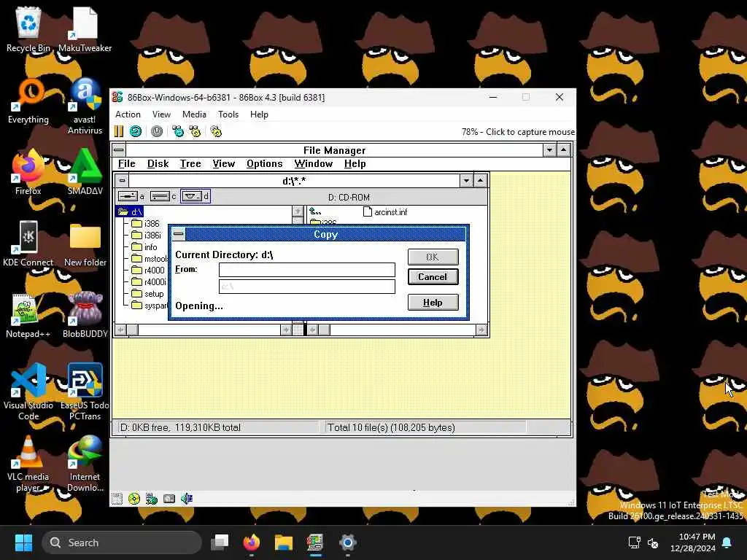Screen dimensions: 747x560
Task: Click the sound volume status bar icon
Action: 187,499
